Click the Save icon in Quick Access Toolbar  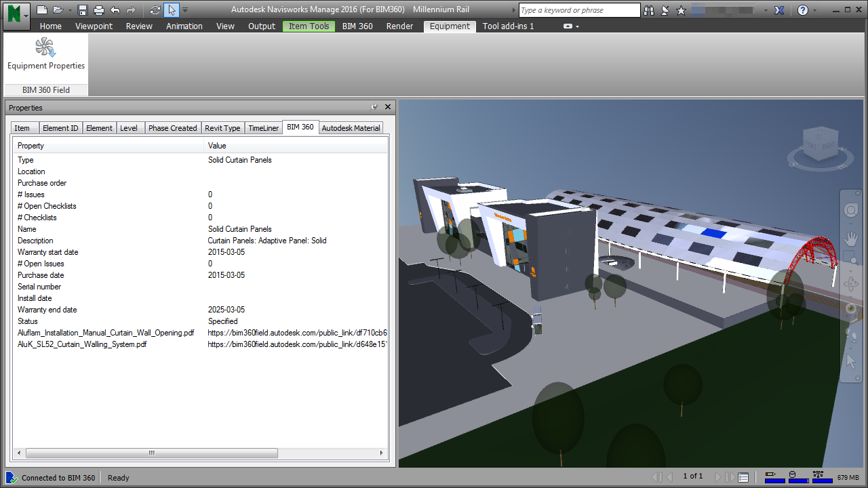pyautogui.click(x=83, y=9)
